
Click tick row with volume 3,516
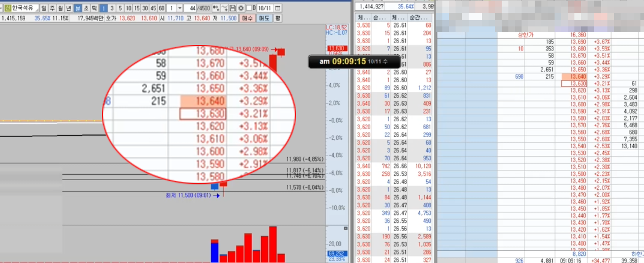[394, 174]
